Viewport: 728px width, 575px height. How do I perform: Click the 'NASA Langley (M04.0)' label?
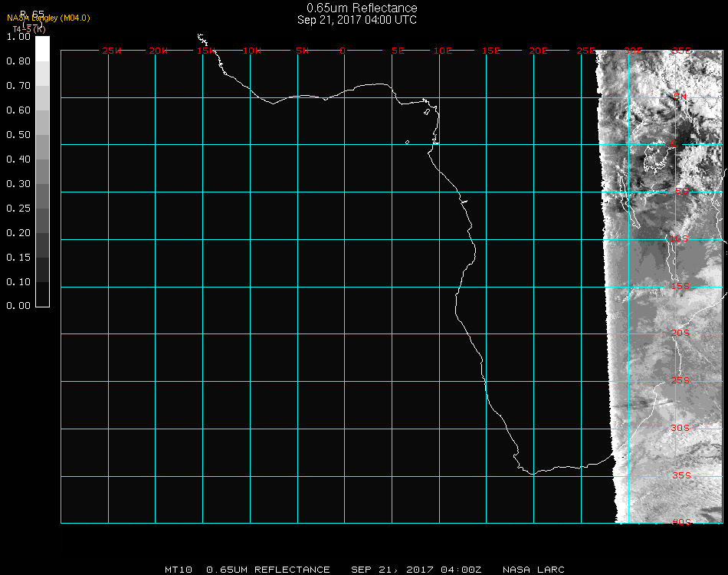click(x=48, y=18)
